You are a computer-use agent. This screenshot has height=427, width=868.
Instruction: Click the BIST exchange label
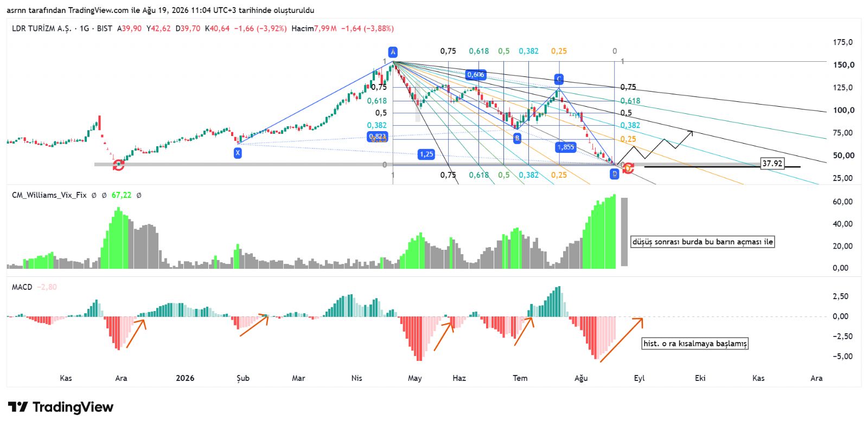[x=105, y=28]
